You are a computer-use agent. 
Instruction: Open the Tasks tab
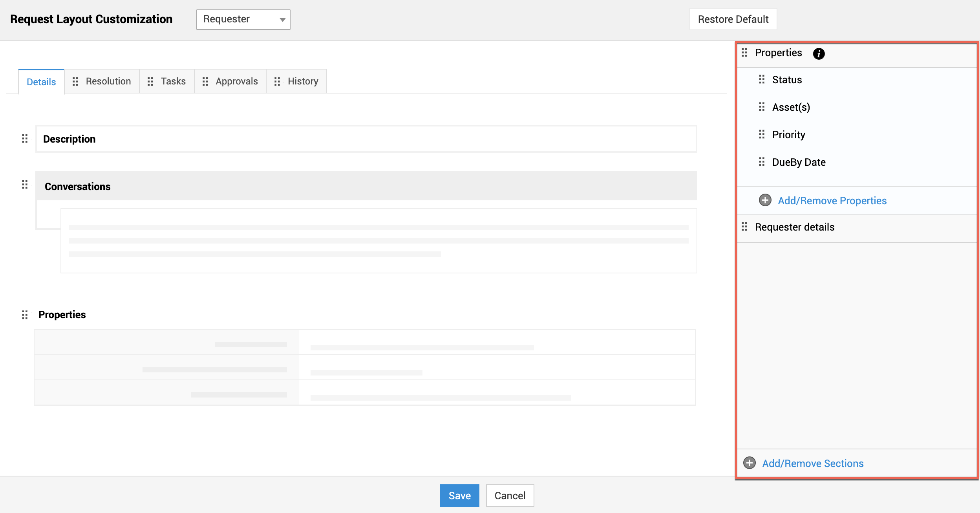click(x=173, y=81)
